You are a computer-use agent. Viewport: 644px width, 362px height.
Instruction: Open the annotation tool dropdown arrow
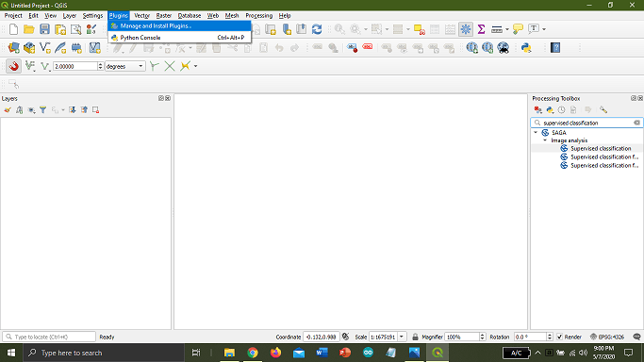click(x=544, y=29)
